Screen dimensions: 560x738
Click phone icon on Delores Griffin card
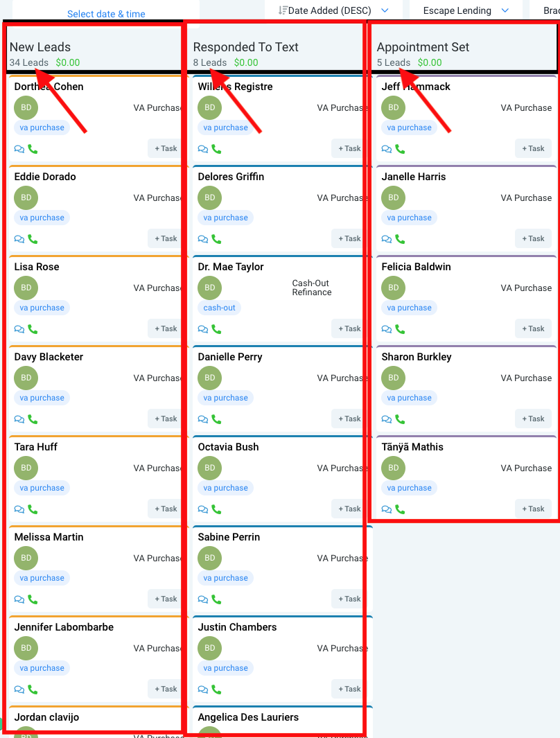(216, 239)
